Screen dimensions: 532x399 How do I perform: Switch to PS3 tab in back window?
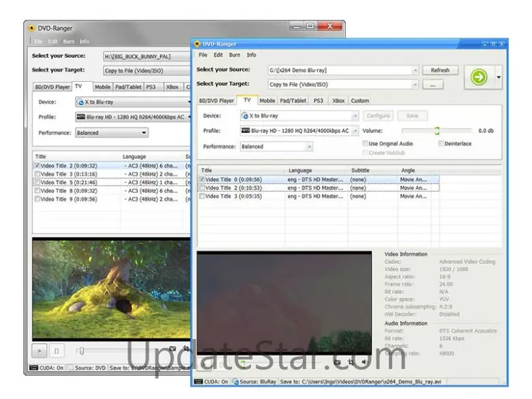click(x=151, y=87)
